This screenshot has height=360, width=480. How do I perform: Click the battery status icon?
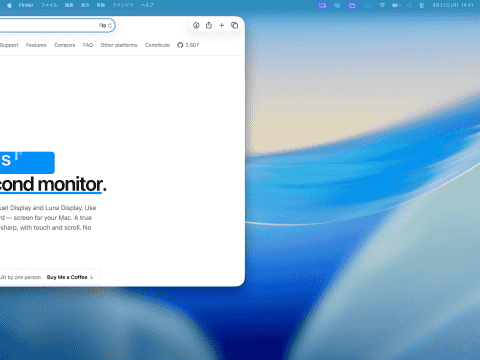click(x=396, y=5)
